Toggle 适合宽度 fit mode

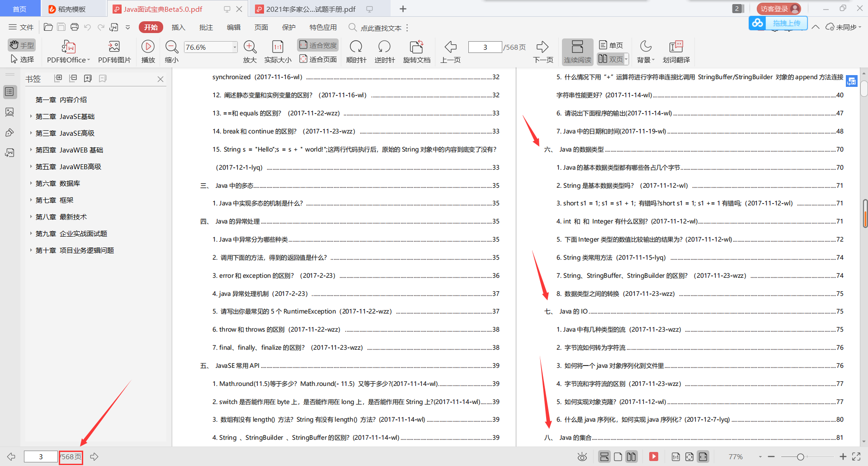[x=318, y=45]
